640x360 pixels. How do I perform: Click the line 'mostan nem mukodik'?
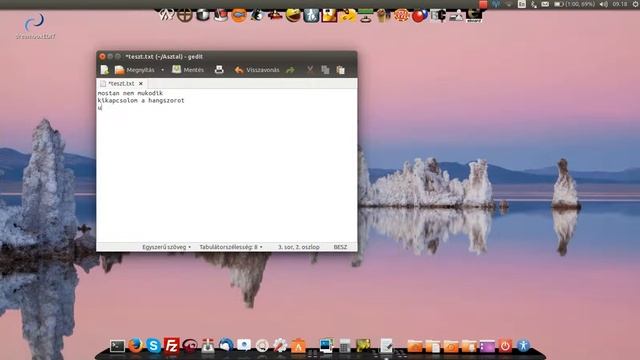(x=130, y=93)
